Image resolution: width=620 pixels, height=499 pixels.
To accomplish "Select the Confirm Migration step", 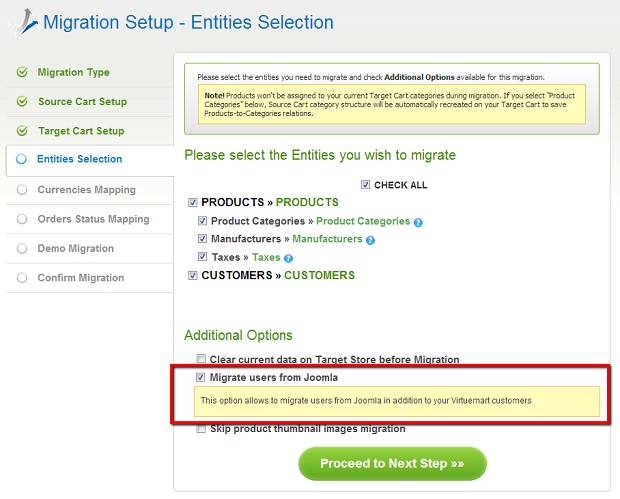I will tap(81, 277).
